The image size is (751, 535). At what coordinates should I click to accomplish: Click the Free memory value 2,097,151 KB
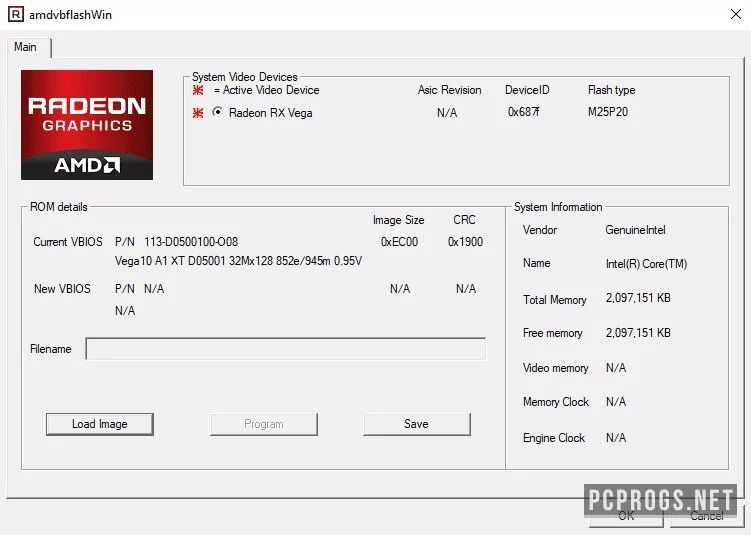(x=638, y=333)
